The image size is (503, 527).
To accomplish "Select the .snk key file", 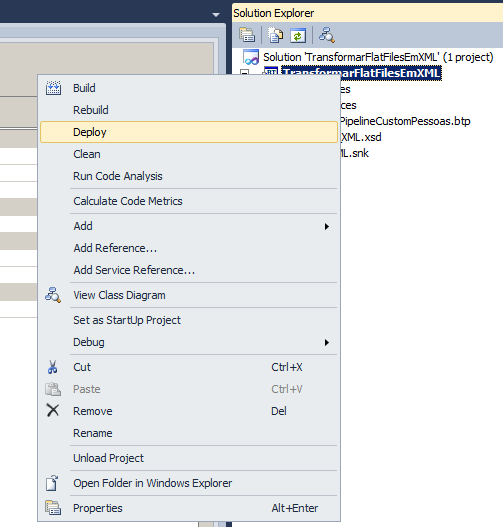I will pos(354,153).
